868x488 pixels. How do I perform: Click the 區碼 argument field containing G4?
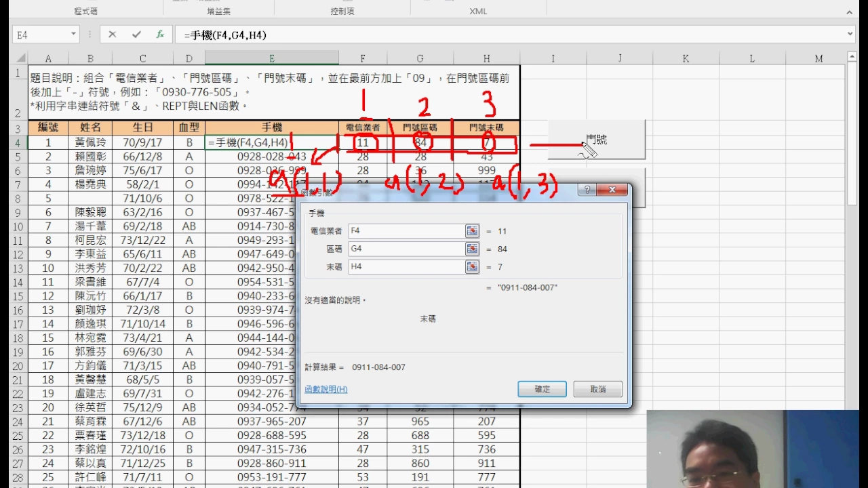click(406, 249)
